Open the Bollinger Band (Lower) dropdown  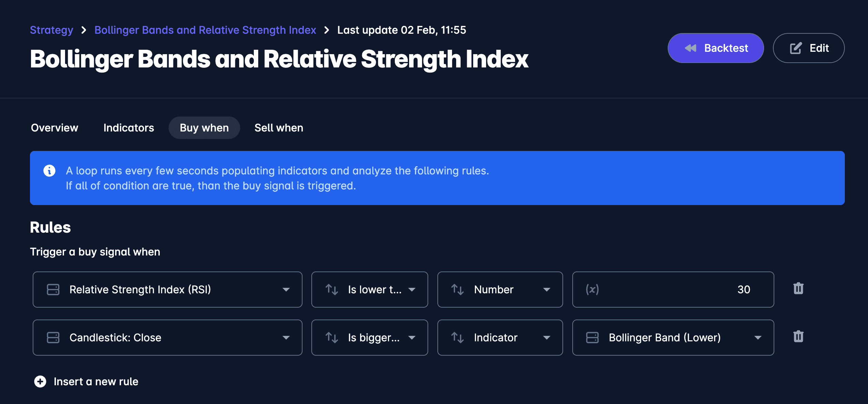click(x=673, y=338)
